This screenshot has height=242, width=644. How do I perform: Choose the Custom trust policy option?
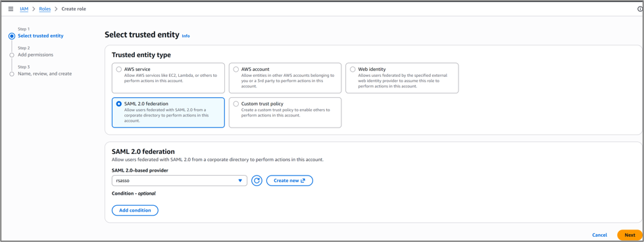(235, 104)
